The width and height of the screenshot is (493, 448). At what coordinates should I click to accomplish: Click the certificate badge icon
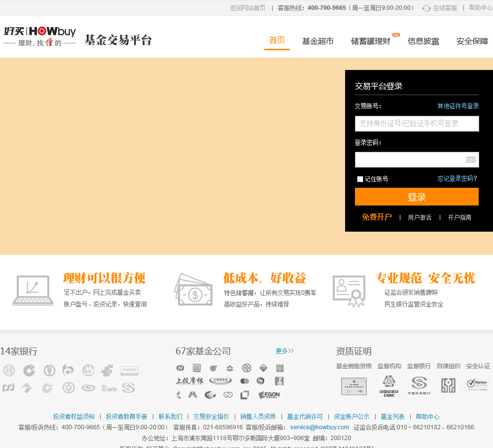349,290
